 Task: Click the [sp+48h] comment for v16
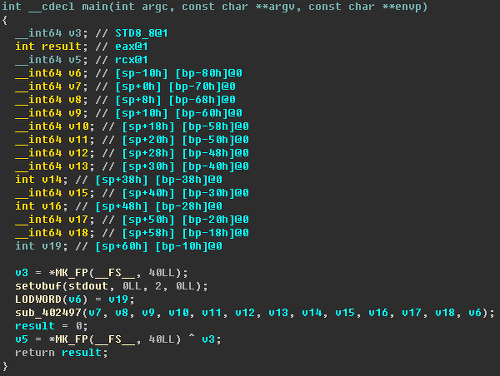(122, 207)
